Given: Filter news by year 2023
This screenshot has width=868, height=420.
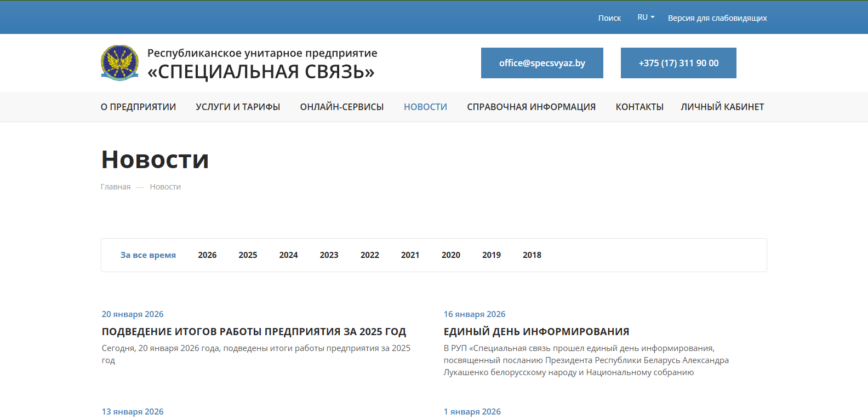Looking at the screenshot, I should 329,255.
